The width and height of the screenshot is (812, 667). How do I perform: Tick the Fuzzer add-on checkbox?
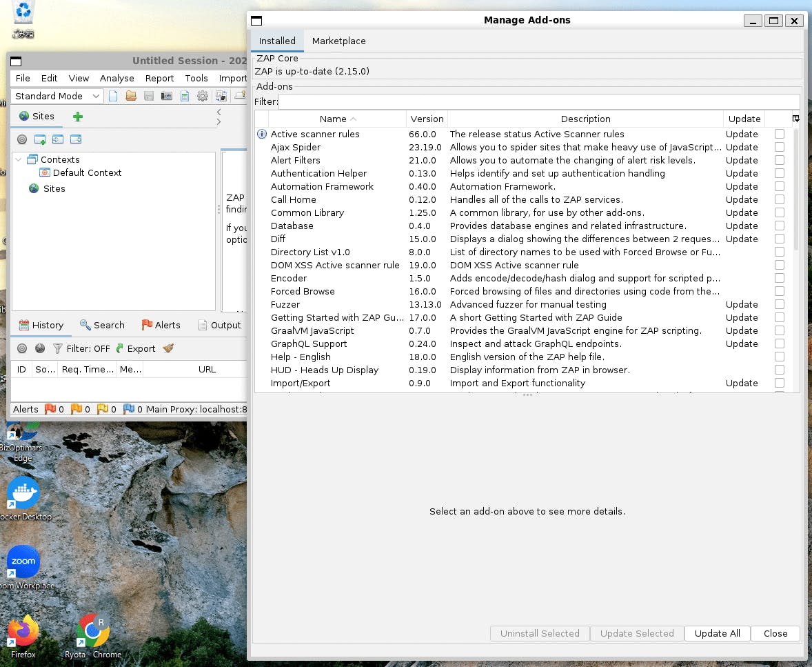pos(779,304)
